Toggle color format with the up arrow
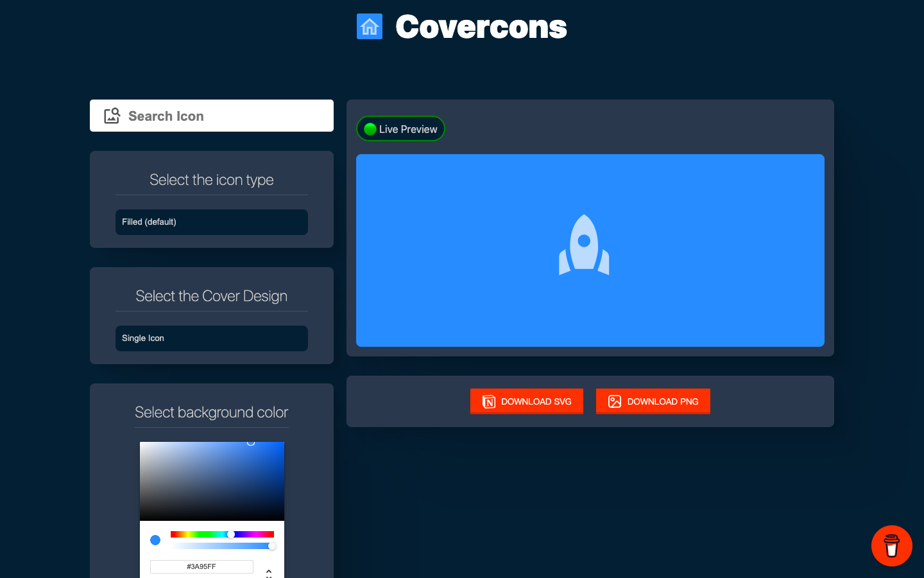 point(269,570)
